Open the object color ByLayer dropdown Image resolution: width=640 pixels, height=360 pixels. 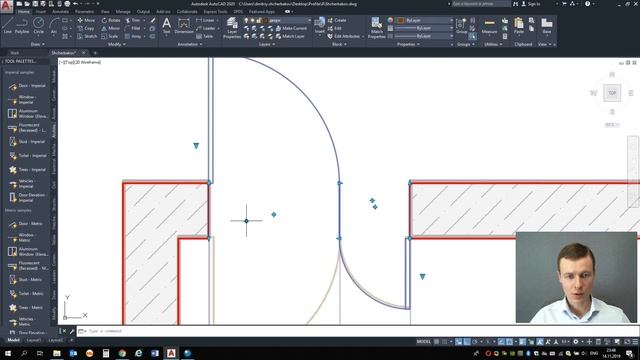point(425,20)
